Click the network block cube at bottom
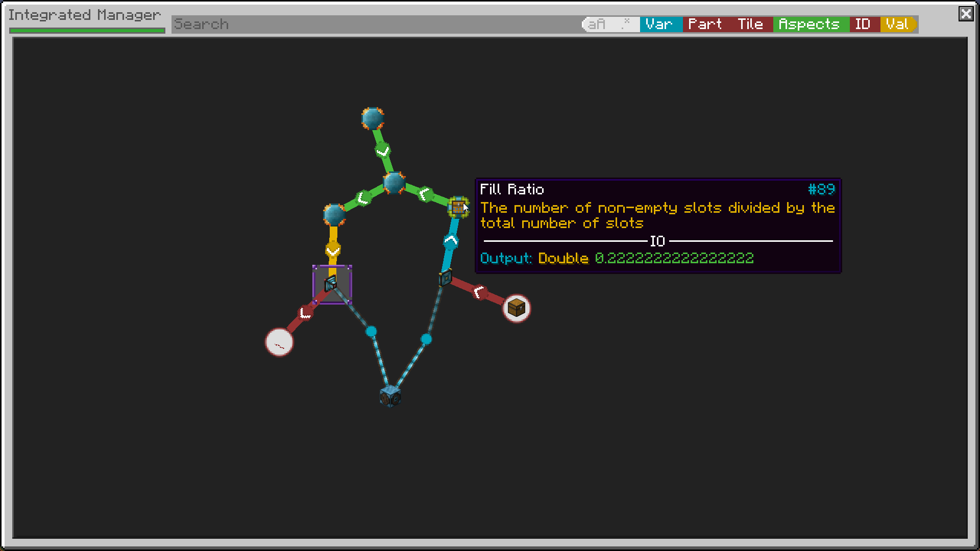980x551 pixels. point(390,396)
